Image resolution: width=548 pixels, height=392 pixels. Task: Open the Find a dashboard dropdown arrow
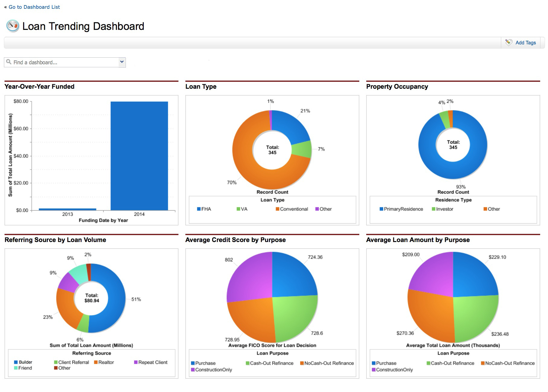122,62
